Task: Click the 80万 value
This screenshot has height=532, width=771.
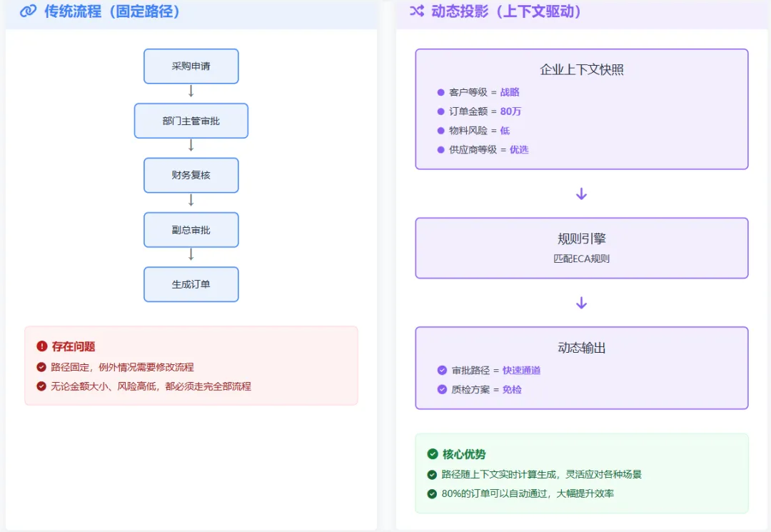Action: pyautogui.click(x=510, y=111)
